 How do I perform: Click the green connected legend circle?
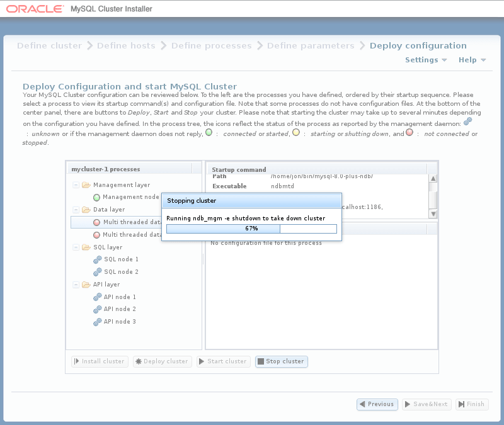coord(209,132)
